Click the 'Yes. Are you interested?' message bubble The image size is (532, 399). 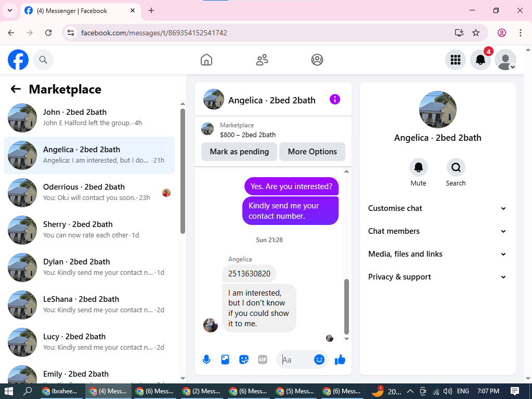291,187
